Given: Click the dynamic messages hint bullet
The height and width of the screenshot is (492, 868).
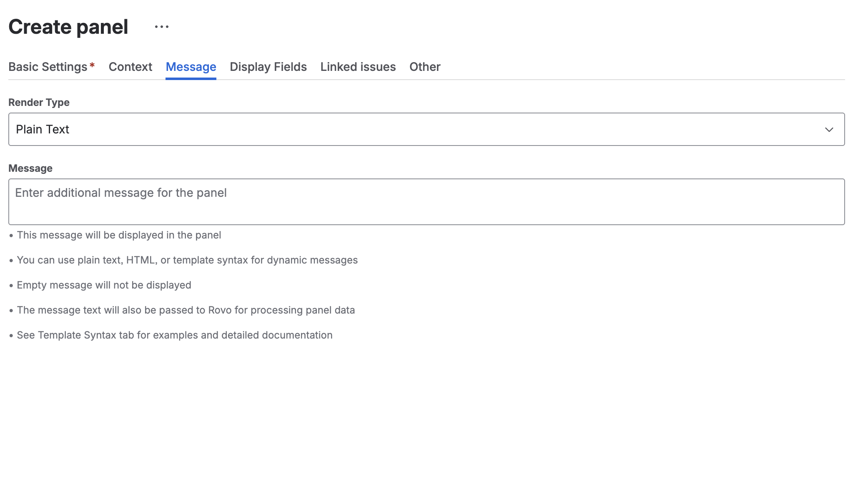Looking at the screenshot, I should point(187,260).
